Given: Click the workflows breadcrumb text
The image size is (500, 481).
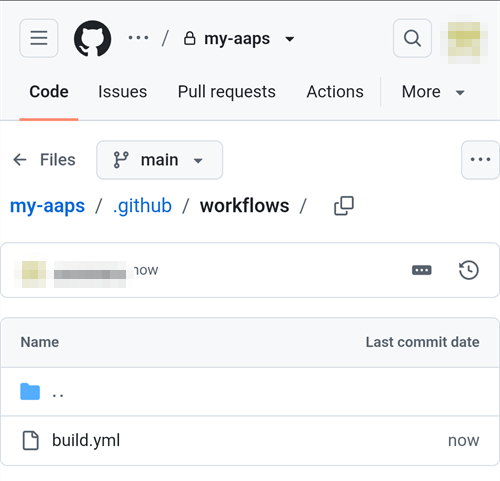Looking at the screenshot, I should point(245,206).
